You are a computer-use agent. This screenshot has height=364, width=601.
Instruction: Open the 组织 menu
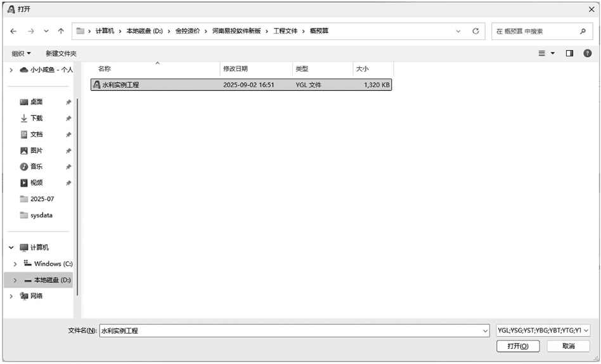22,53
